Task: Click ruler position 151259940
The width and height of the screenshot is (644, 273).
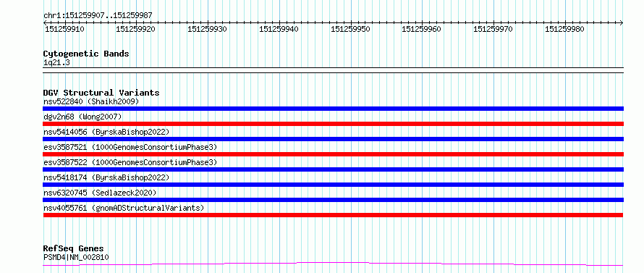Action: (279, 30)
